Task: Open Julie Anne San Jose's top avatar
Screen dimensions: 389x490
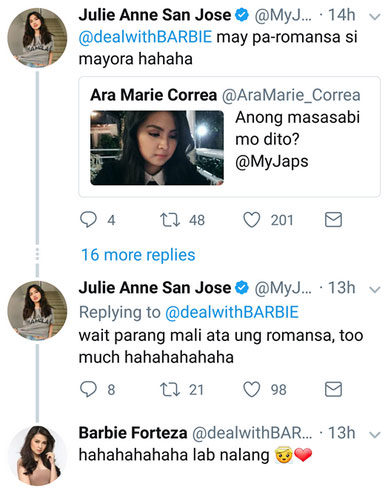Action: tap(37, 38)
